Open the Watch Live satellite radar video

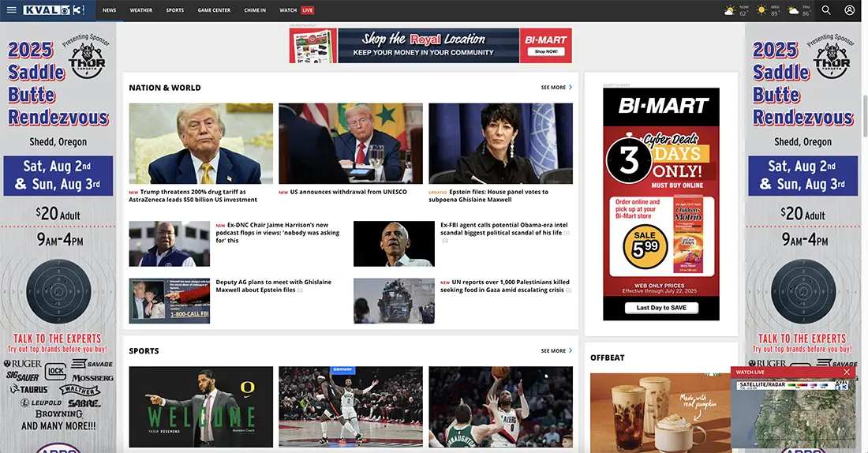[793, 413]
